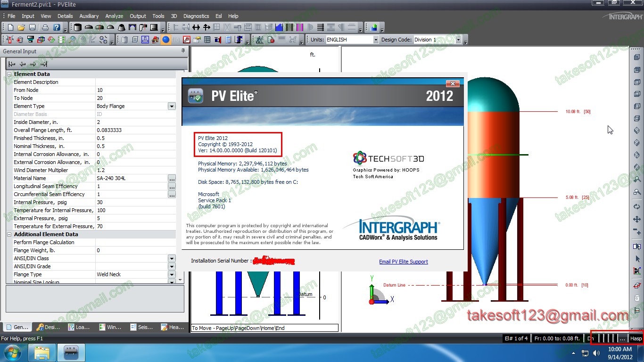Open the Element Type dropdown
This screenshot has height=362, width=644.
click(172, 107)
